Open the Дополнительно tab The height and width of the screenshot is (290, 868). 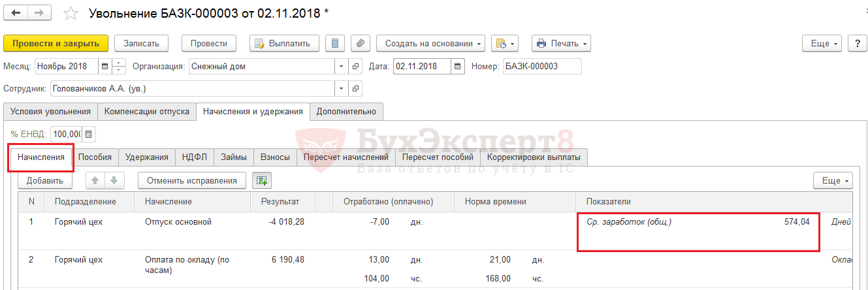(x=346, y=112)
